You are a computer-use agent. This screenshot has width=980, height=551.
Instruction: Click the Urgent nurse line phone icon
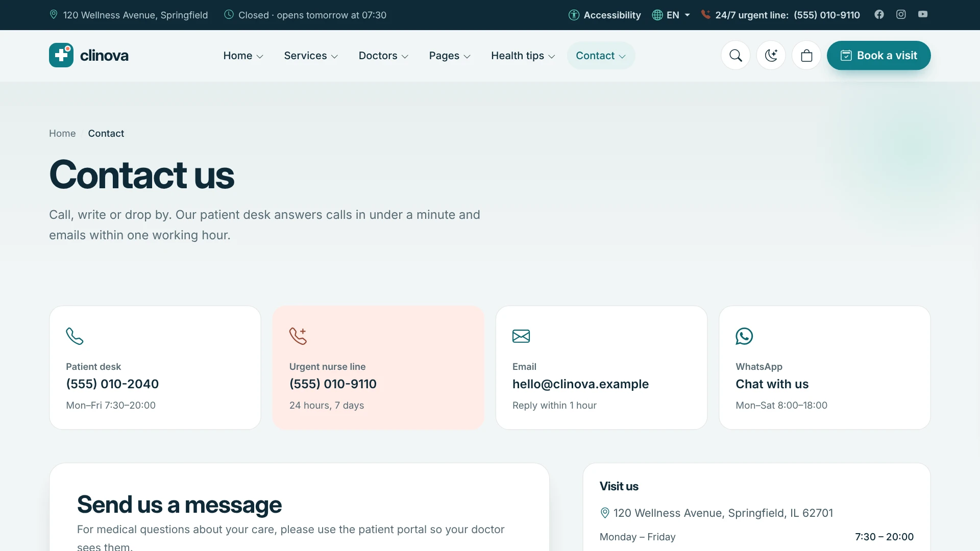tap(298, 336)
